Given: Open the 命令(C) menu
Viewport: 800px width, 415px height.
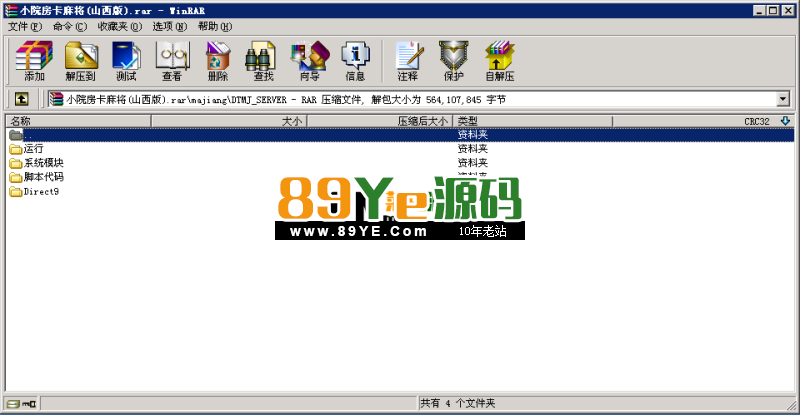Looking at the screenshot, I should (70, 27).
